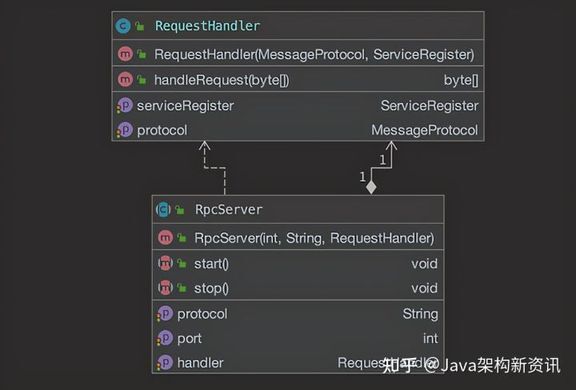
Task: Click the MessageProtocol type label
Action: (425, 130)
